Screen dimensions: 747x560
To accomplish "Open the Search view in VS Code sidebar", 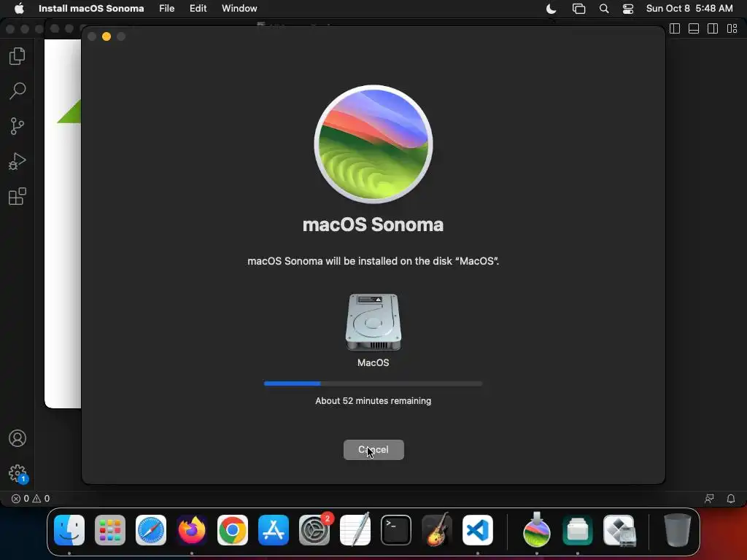I will [18, 91].
